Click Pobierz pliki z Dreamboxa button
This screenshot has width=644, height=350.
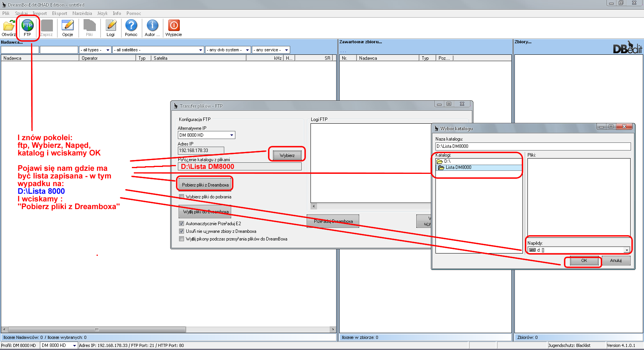[205, 185]
